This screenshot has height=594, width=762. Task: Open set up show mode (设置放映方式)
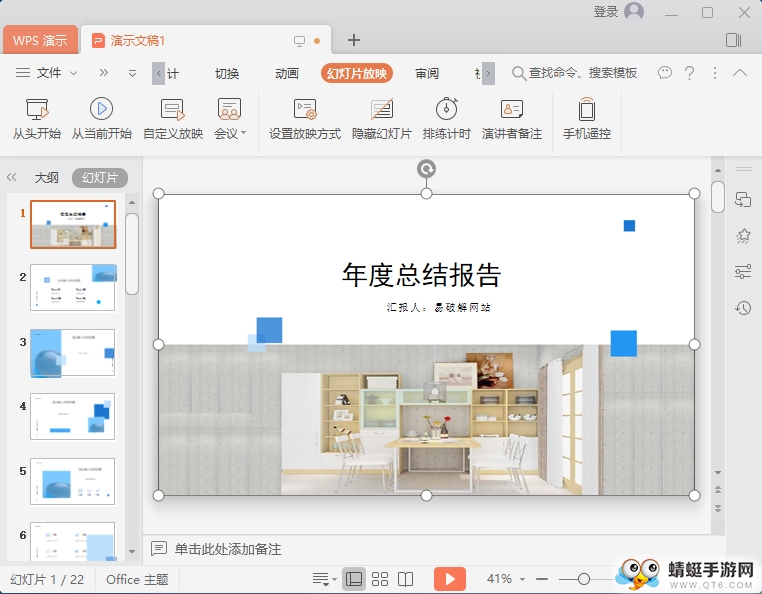click(x=305, y=119)
